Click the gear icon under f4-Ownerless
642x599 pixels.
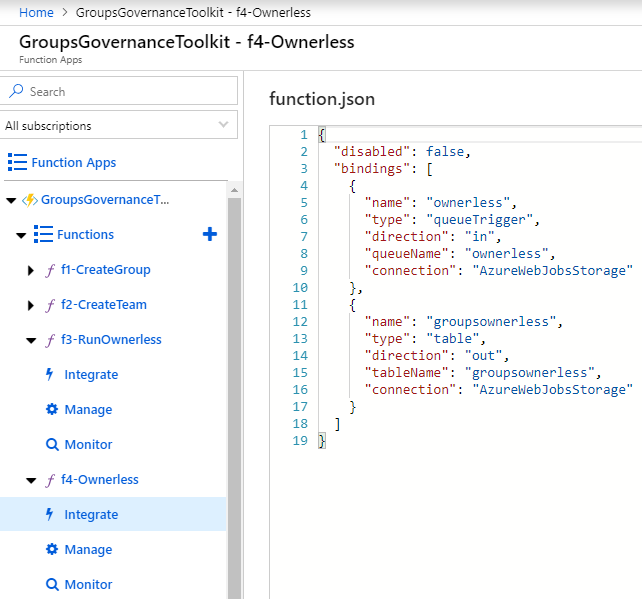[52, 549]
